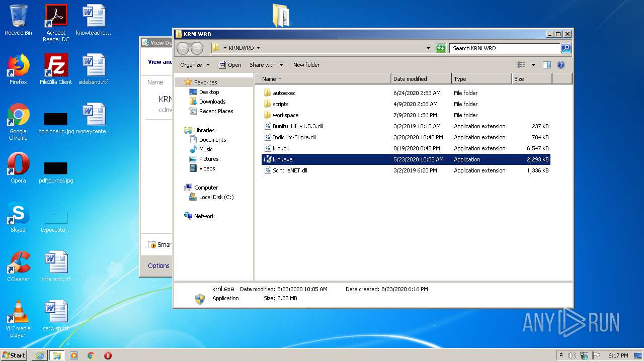
Task: Click the search magnifier icon
Action: (566, 48)
